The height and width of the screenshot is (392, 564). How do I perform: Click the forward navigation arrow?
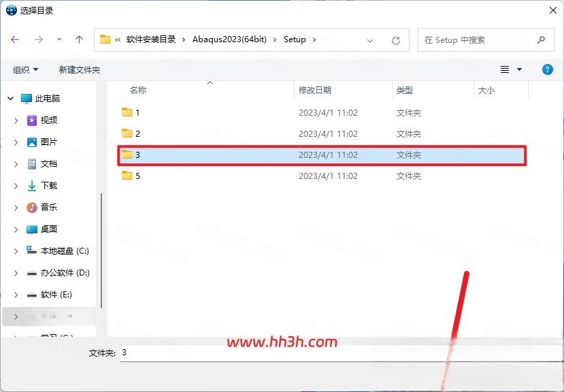[x=39, y=39]
